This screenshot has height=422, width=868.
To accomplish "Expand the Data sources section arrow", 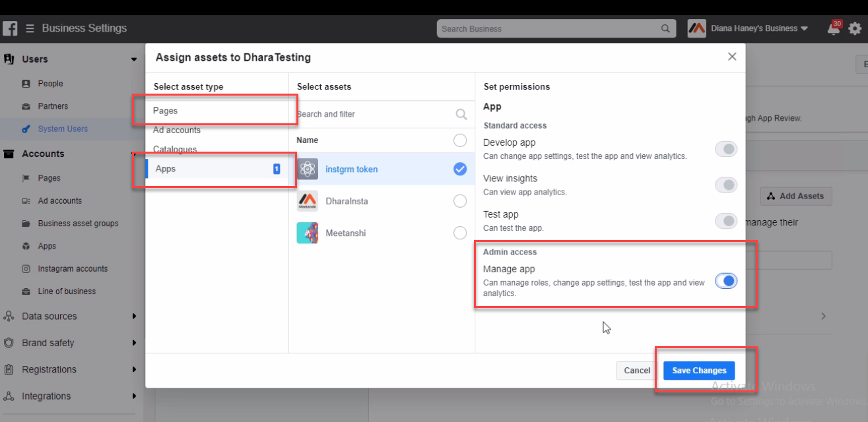I will coord(134,316).
